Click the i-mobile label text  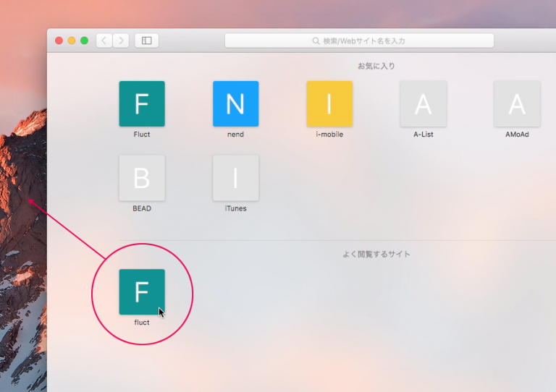point(329,135)
